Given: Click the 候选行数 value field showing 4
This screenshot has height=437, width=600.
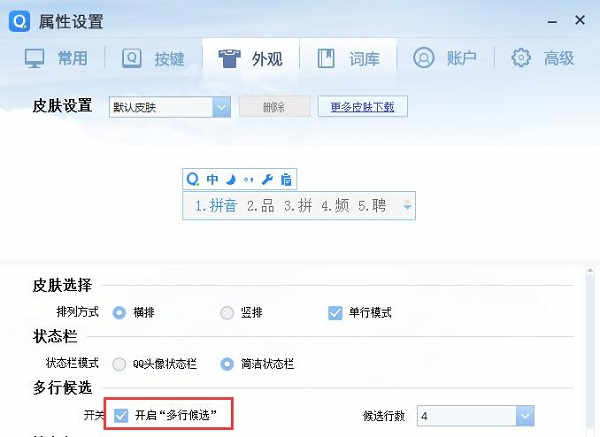Looking at the screenshot, I should [x=466, y=416].
